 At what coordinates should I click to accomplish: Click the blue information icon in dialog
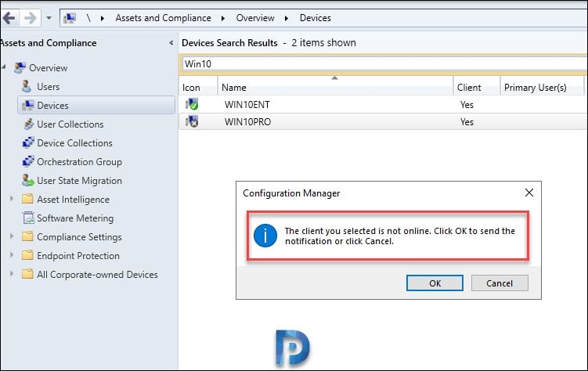(x=265, y=236)
